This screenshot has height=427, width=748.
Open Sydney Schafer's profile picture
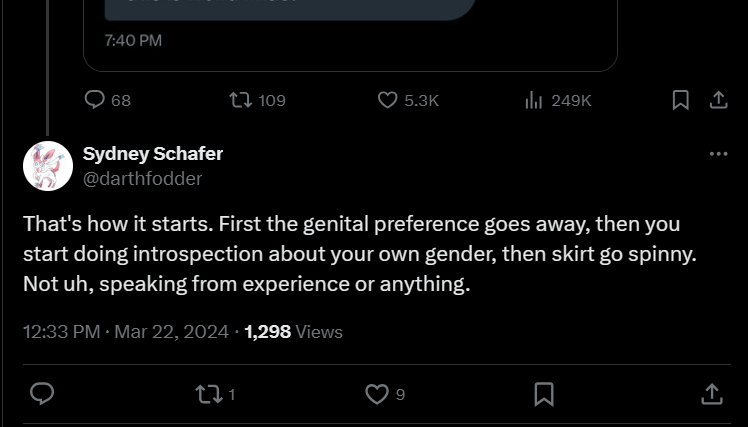48,166
